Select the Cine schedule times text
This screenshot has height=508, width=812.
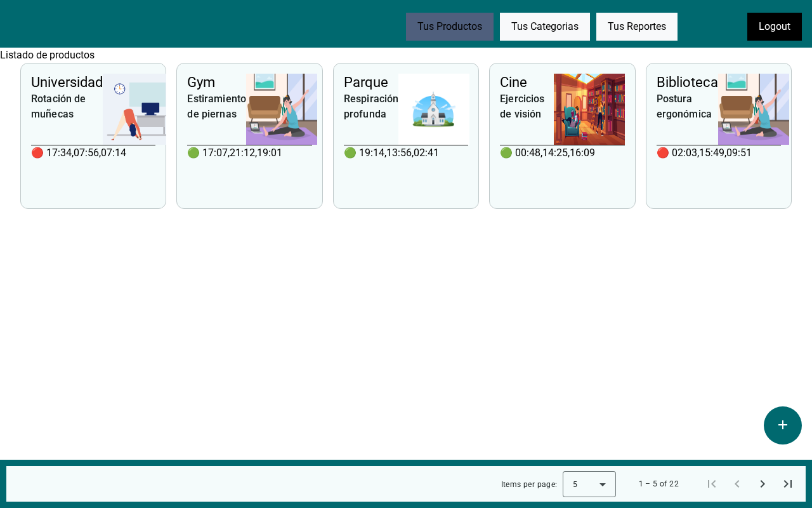tap(555, 153)
